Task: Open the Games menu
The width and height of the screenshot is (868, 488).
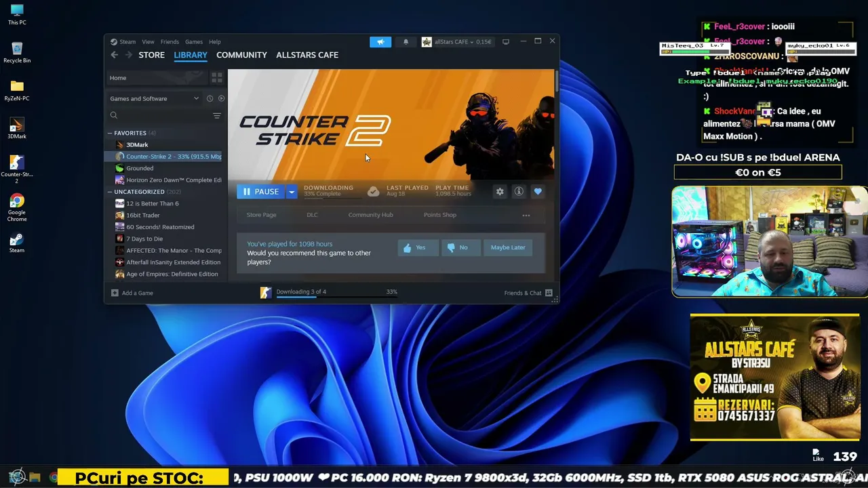Action: tap(194, 42)
